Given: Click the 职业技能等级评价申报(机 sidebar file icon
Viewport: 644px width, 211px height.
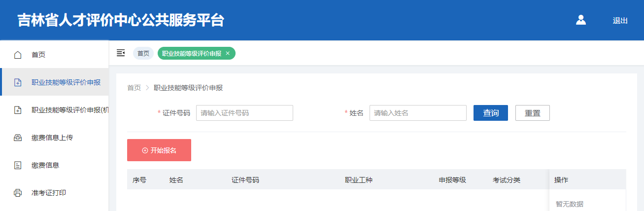Looking at the screenshot, I should click(x=18, y=110).
